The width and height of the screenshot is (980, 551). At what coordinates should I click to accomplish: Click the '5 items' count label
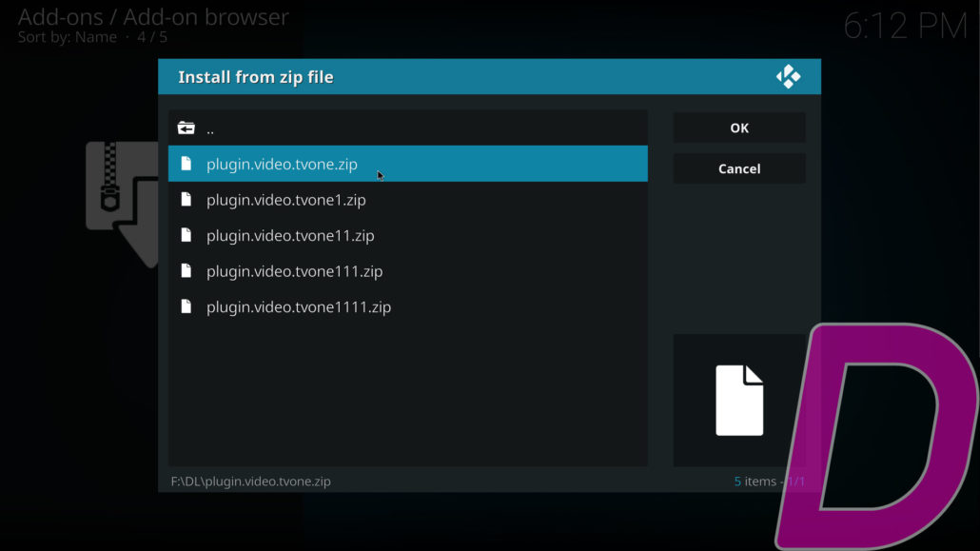pyautogui.click(x=755, y=481)
